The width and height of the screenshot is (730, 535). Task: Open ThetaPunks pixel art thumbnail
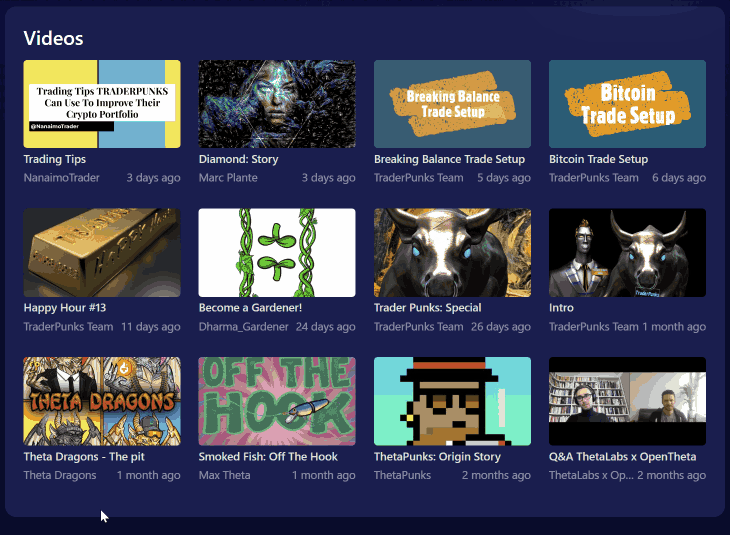[x=452, y=401]
